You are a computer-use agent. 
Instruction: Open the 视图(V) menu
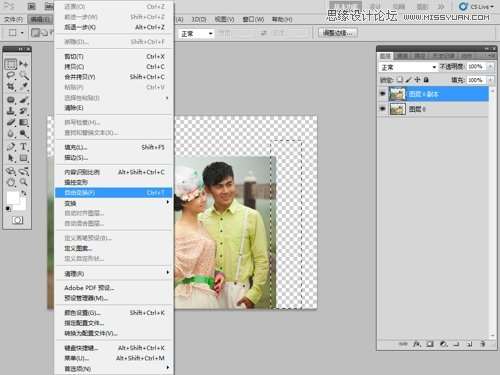pos(224,19)
